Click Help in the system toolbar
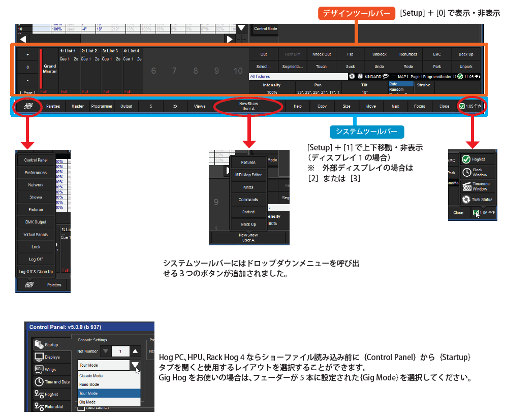505x420 pixels. coord(298,106)
